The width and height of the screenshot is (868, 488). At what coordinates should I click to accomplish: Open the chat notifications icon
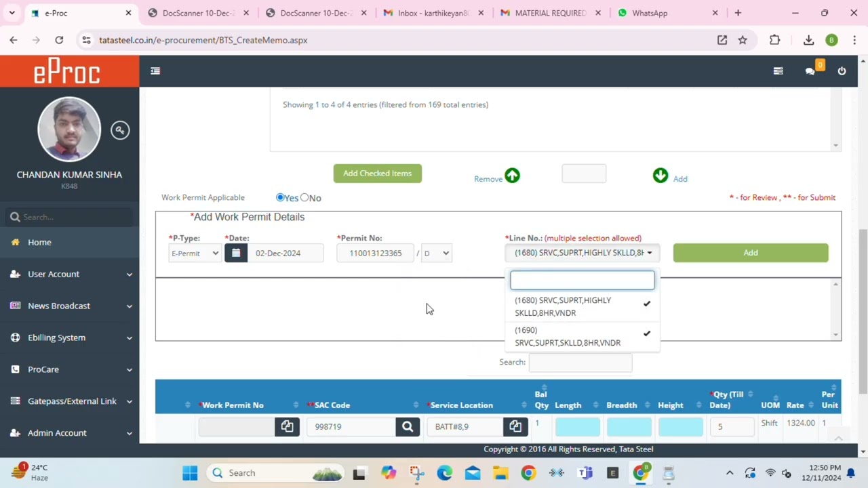tap(810, 70)
